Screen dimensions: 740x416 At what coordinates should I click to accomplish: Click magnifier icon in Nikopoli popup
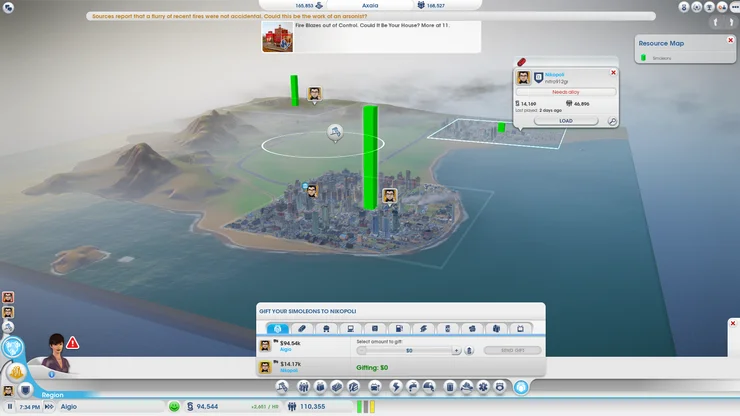point(612,121)
